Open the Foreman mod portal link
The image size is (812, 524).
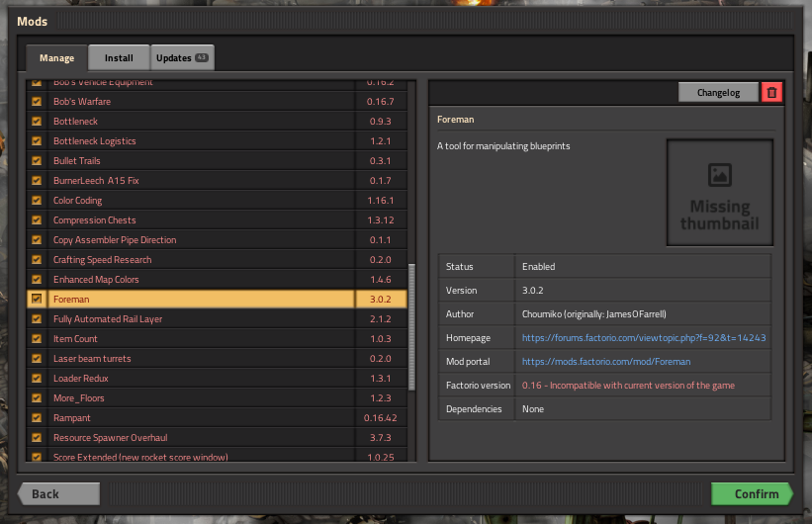click(x=606, y=362)
